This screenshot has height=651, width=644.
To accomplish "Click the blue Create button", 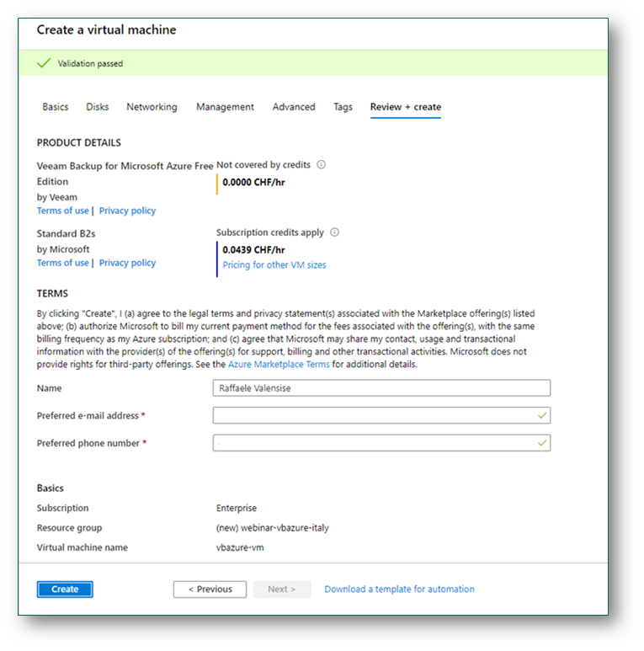I will pyautogui.click(x=65, y=590).
